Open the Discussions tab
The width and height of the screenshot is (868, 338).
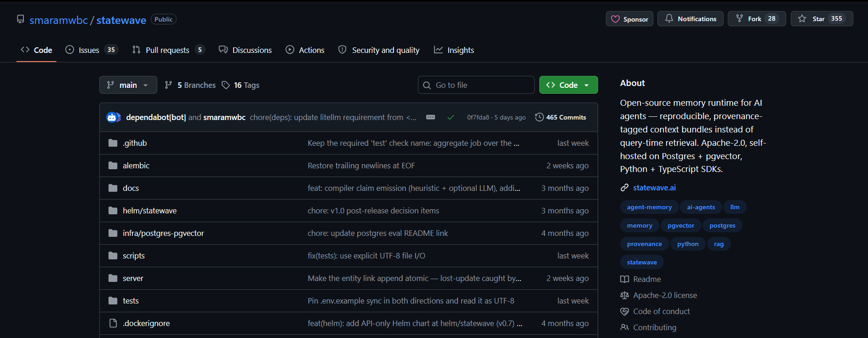pyautogui.click(x=245, y=50)
